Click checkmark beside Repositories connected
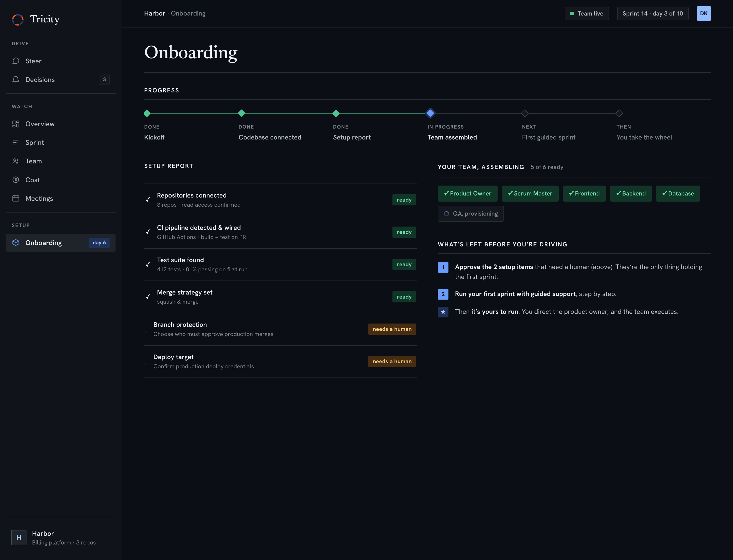The height and width of the screenshot is (560, 733). (148, 200)
